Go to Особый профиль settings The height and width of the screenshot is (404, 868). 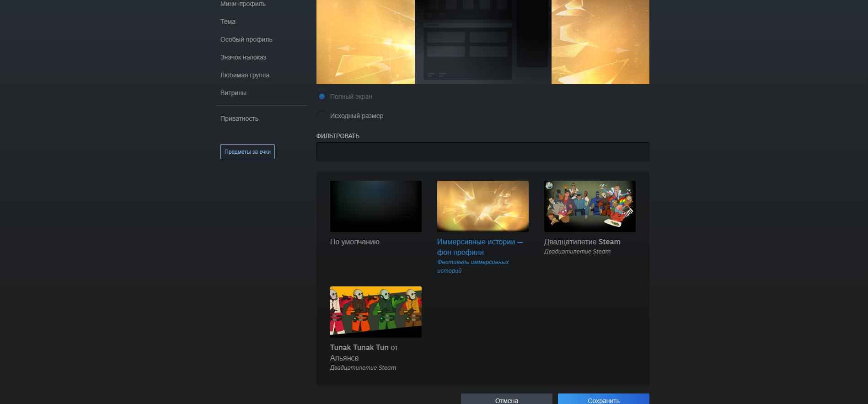tap(246, 39)
